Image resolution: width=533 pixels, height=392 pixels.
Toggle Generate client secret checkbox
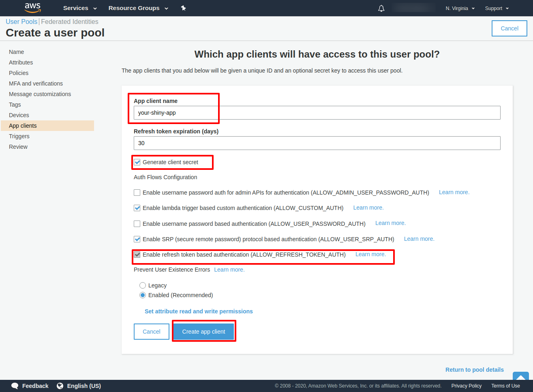tap(137, 162)
